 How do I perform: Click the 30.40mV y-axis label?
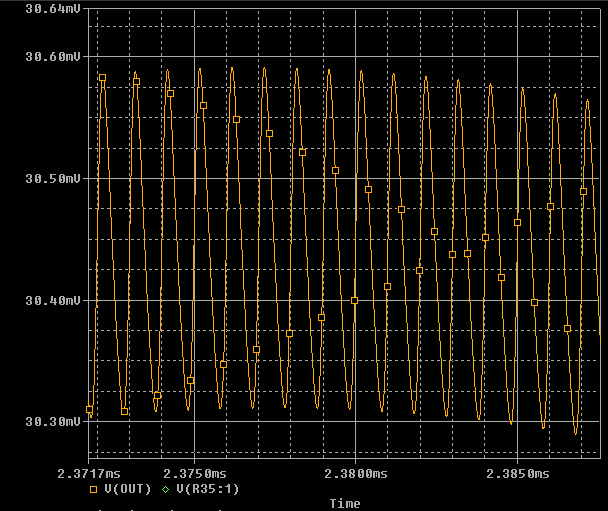point(53,300)
